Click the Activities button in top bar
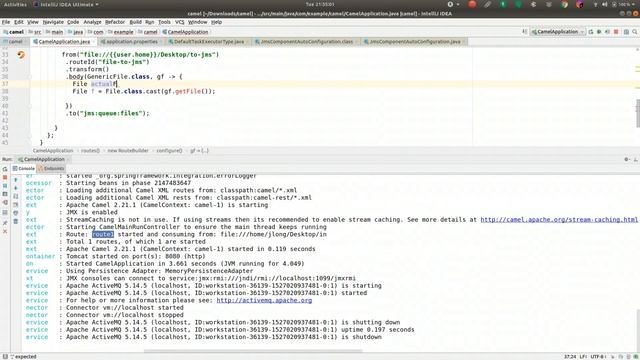The height and width of the screenshot is (360, 640). tap(15, 4)
